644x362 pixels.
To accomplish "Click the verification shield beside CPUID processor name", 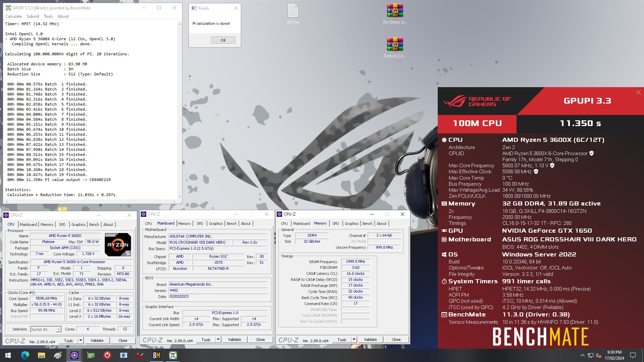I will click(592, 153).
